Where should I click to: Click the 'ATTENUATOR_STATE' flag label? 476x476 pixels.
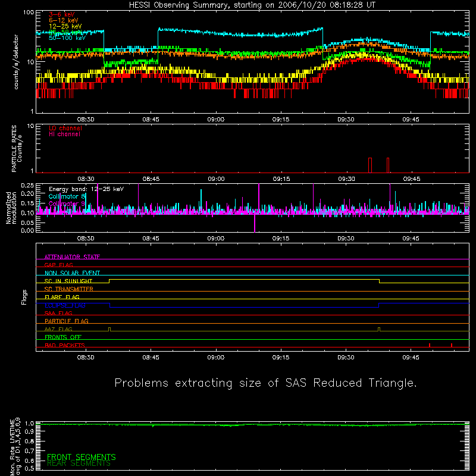(72, 257)
